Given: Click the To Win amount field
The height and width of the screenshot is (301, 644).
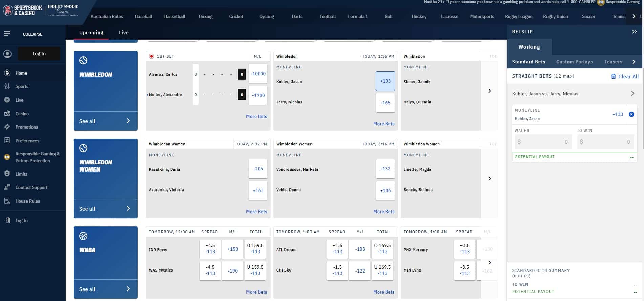Looking at the screenshot, I should [x=605, y=142].
